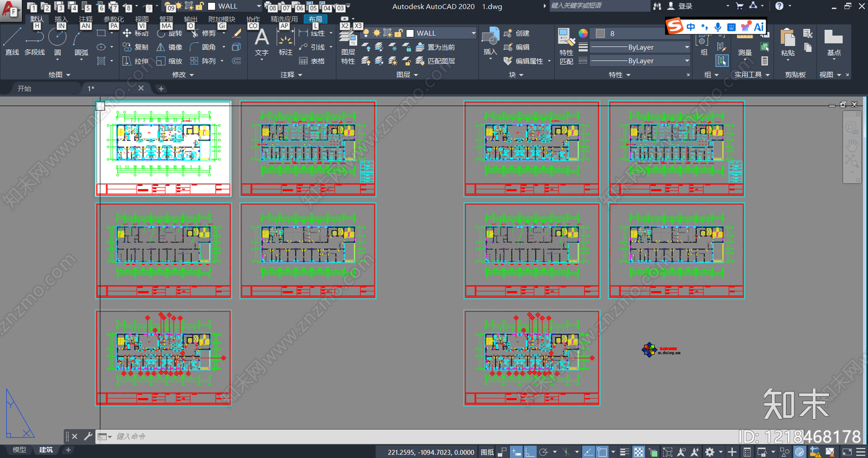The height and width of the screenshot is (458, 868).
Task: Click the Insert block (插入) icon
Action: 490,42
